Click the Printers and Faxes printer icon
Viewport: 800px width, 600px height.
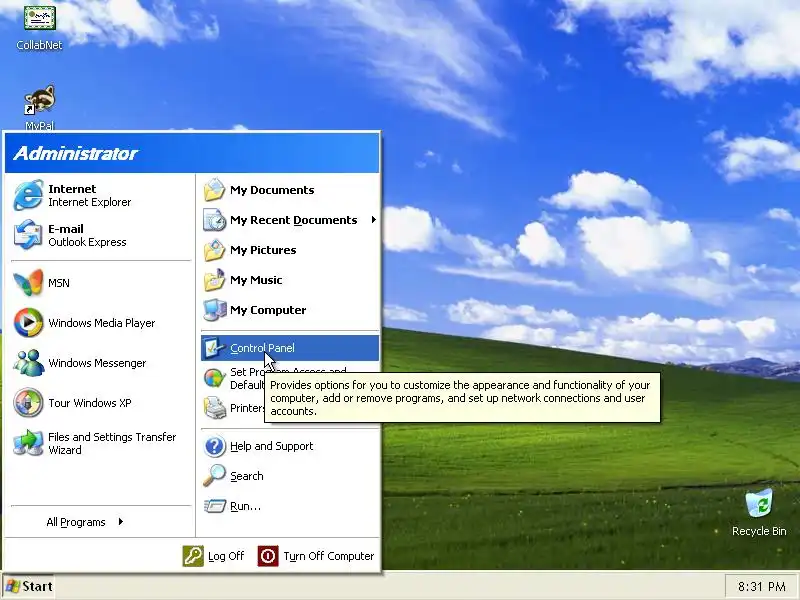(215, 408)
